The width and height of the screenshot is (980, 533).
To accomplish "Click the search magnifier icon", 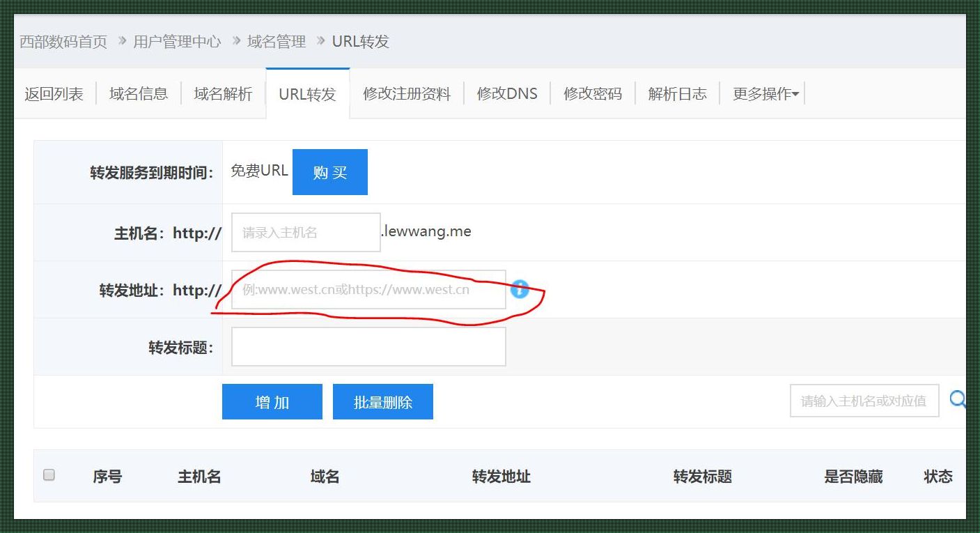I will tap(958, 400).
